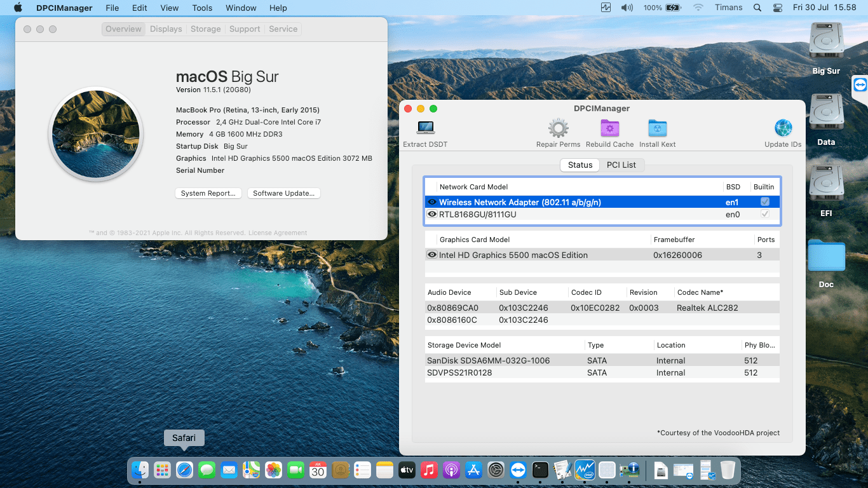The width and height of the screenshot is (868, 488).
Task: Open App Store from the dock
Action: pyautogui.click(x=473, y=470)
